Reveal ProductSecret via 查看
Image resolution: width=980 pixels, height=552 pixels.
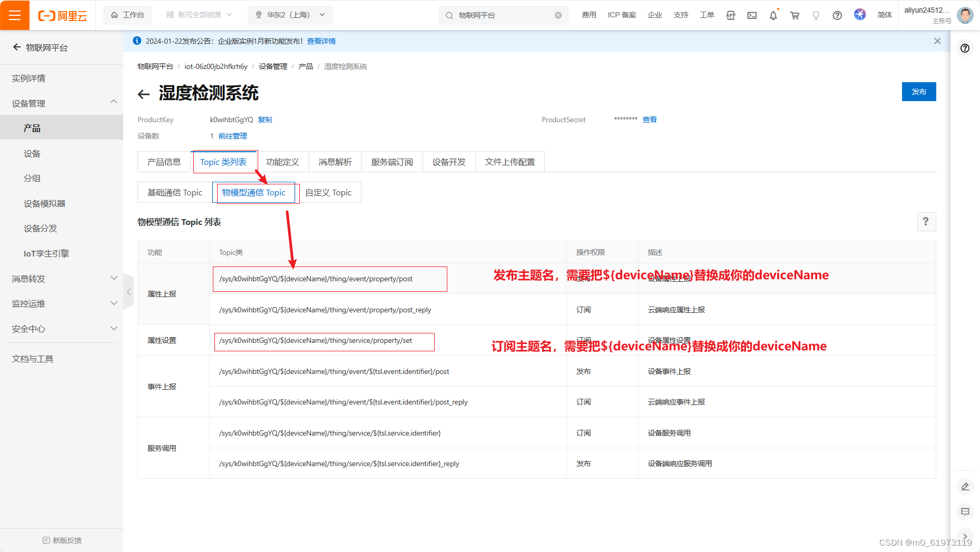(x=650, y=120)
